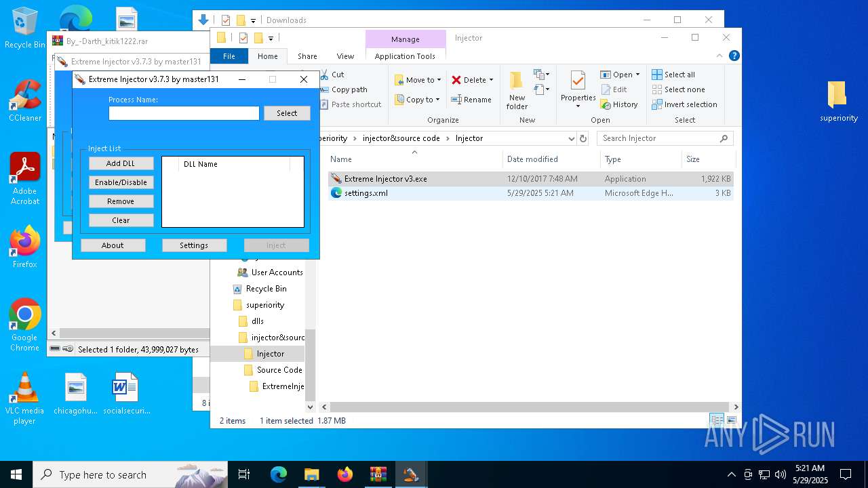Click the Search Injector box
Viewport: 868px width, 488px height.
(x=665, y=138)
